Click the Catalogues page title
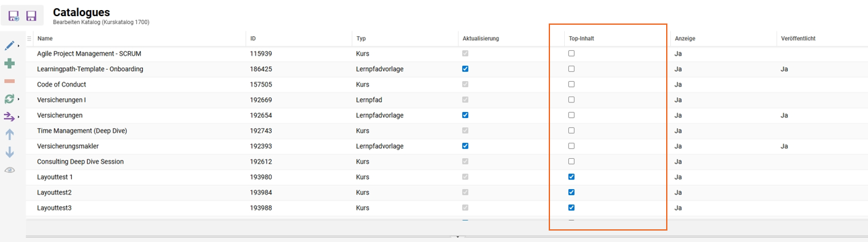The image size is (868, 242). 81,12
